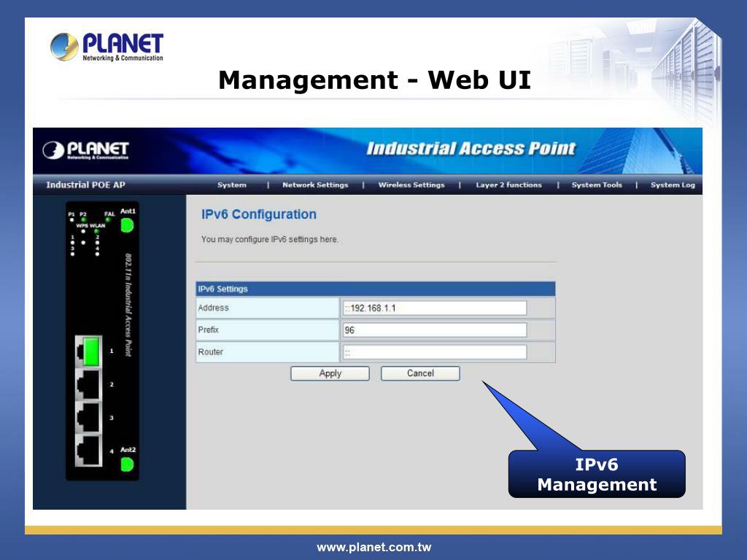
Task: Click the Address row label
Action: 214,308
